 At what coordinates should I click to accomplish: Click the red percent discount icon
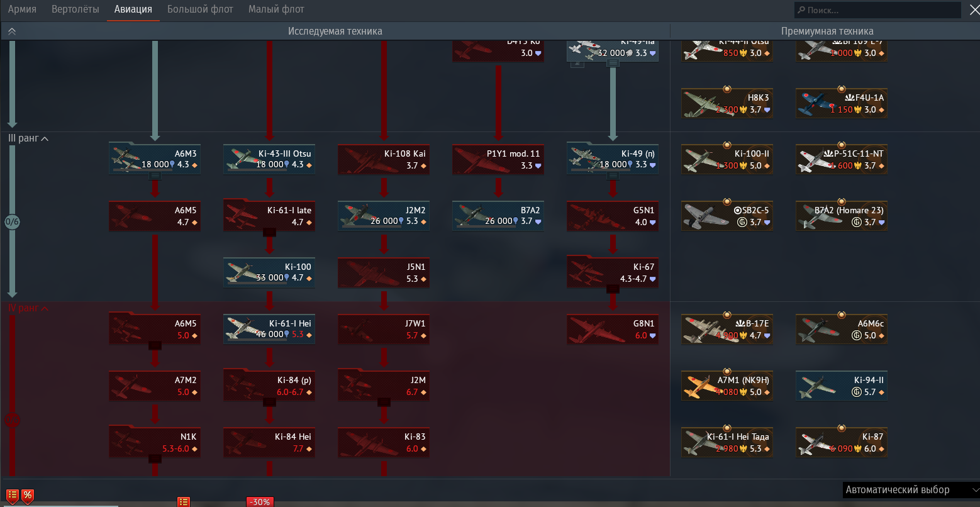pos(28,495)
